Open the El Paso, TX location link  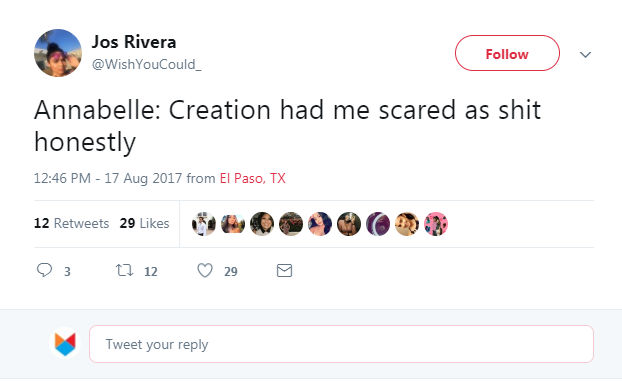(253, 179)
